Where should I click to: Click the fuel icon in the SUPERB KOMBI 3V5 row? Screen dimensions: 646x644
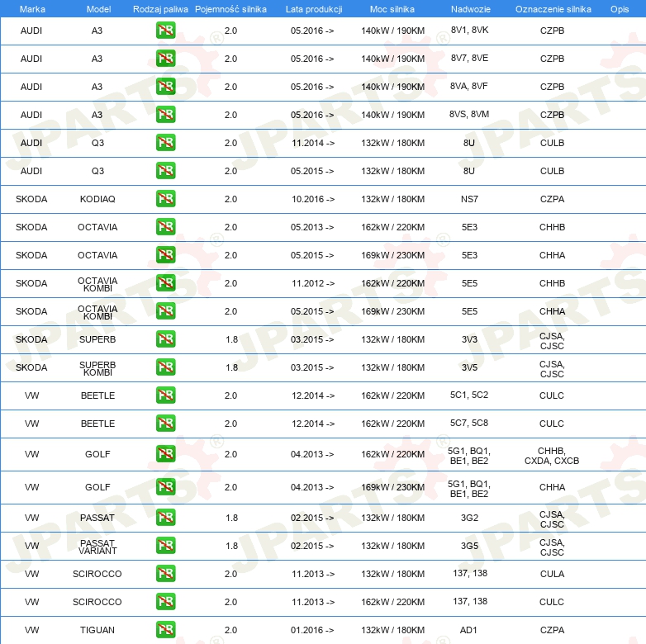165,367
